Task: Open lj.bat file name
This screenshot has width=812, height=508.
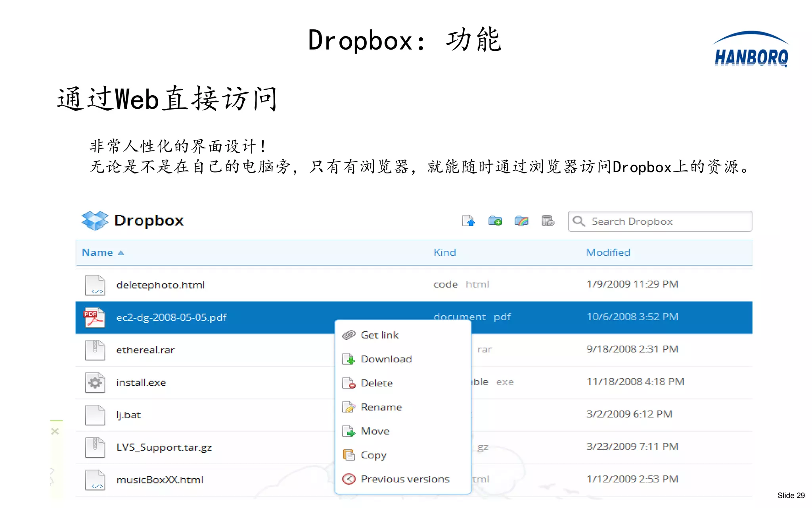Action: [x=128, y=415]
